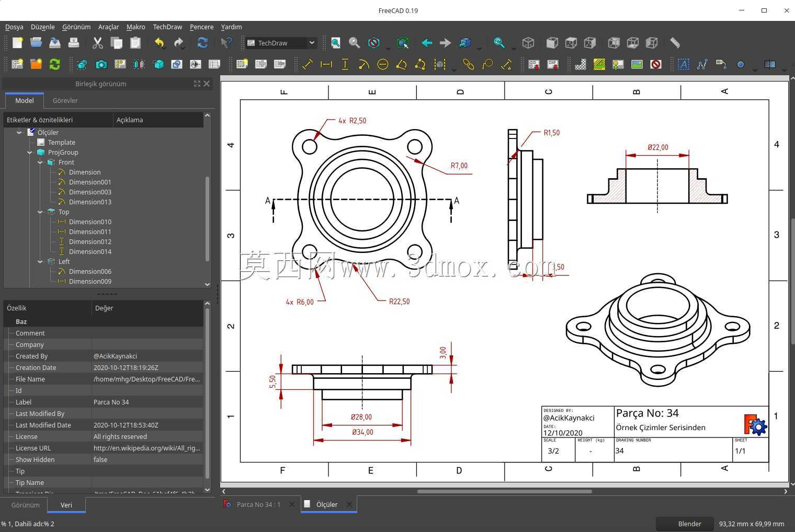Insert a spreadsheet view
The height and width of the screenshot is (532, 795).
214,64
